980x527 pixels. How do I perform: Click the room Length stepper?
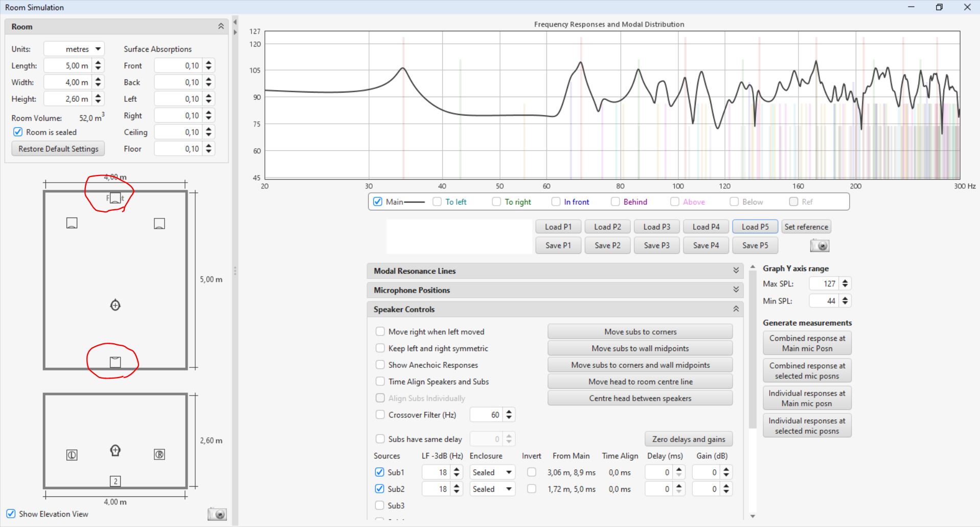coord(98,65)
